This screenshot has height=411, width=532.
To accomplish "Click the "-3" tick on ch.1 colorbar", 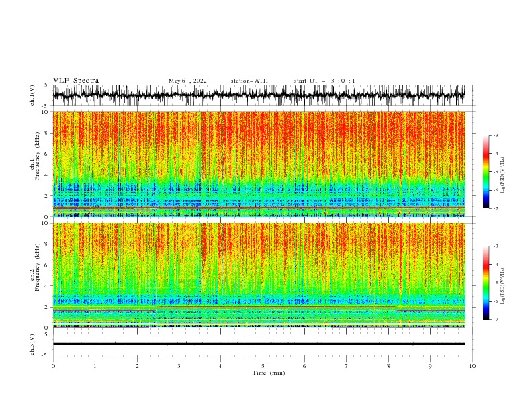I will tap(496, 135).
